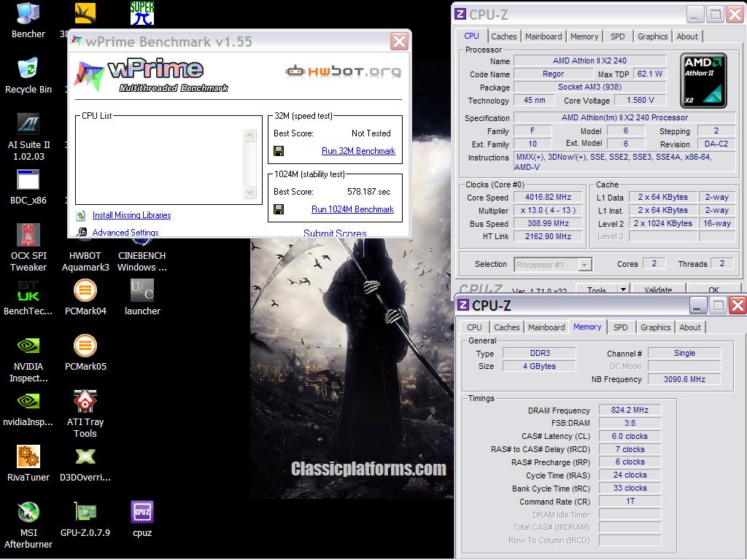Launch GPU-Z.0.7.9 desktop icon
747x560 pixels.
tap(85, 519)
